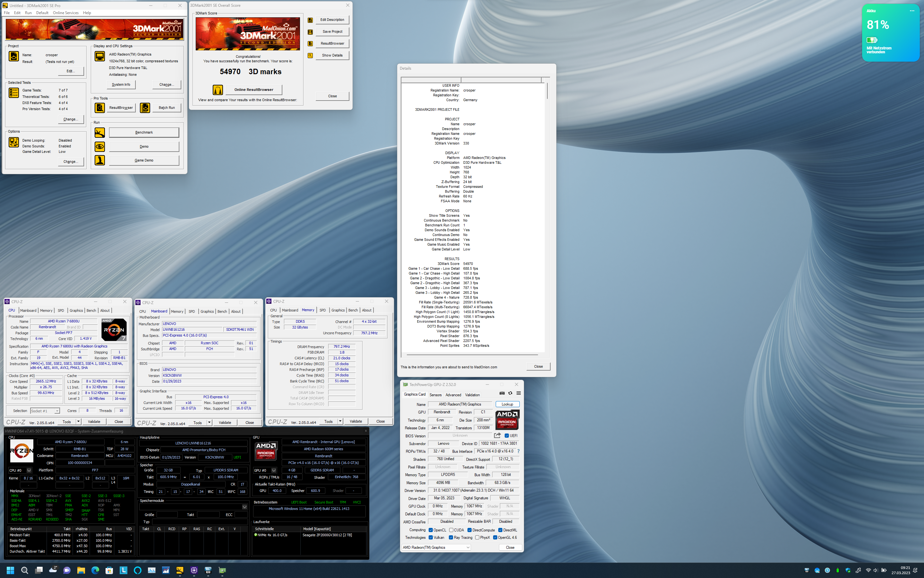Open Microsoft Edge from the taskbar
924x578 pixels.
95,570
